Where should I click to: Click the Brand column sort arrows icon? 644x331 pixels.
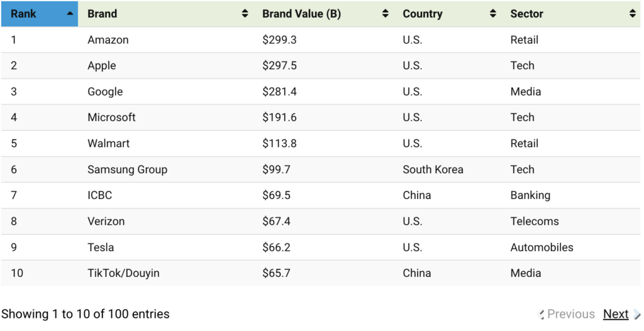tap(245, 14)
